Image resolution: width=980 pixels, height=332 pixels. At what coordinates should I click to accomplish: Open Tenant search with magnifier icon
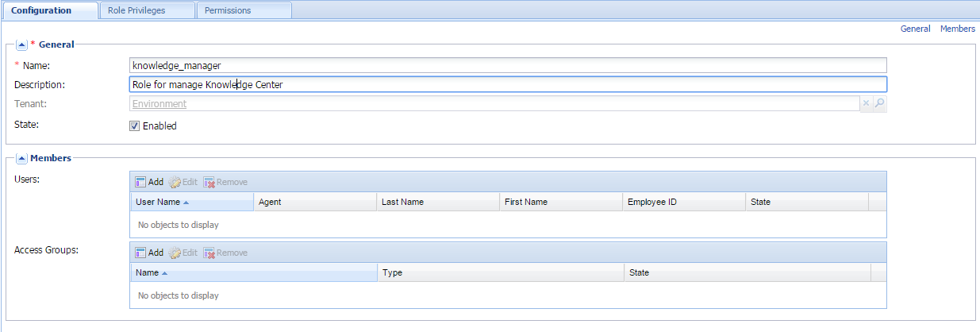(x=879, y=104)
